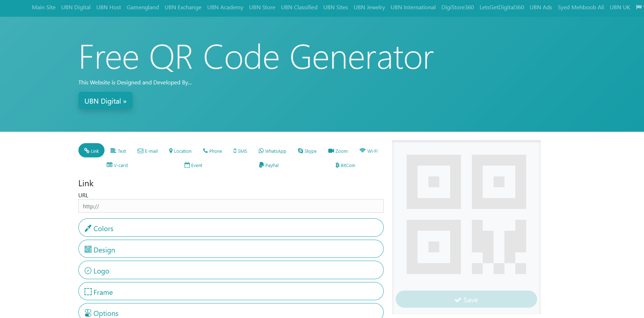The image size is (644, 318).
Task: Open the DigiStore360 link
Action: tap(458, 7)
